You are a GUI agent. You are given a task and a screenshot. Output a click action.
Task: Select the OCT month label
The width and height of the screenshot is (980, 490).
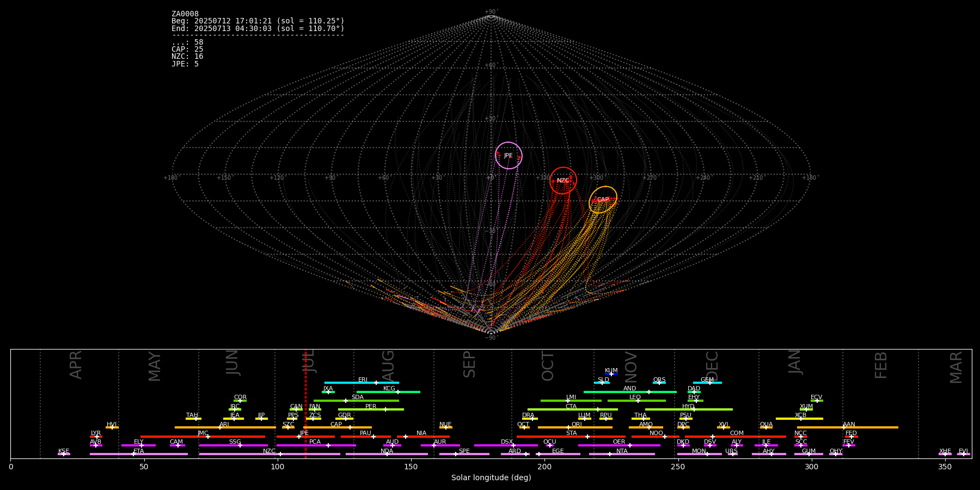(548, 366)
